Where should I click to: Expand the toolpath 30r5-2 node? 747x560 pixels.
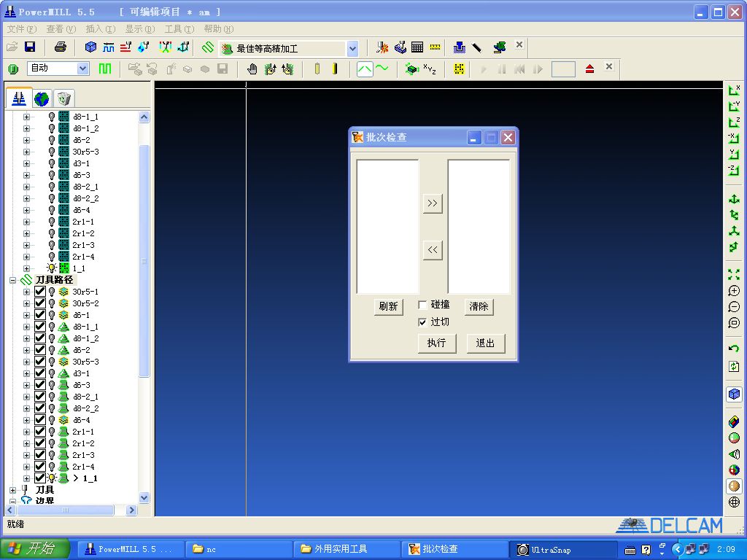point(27,303)
